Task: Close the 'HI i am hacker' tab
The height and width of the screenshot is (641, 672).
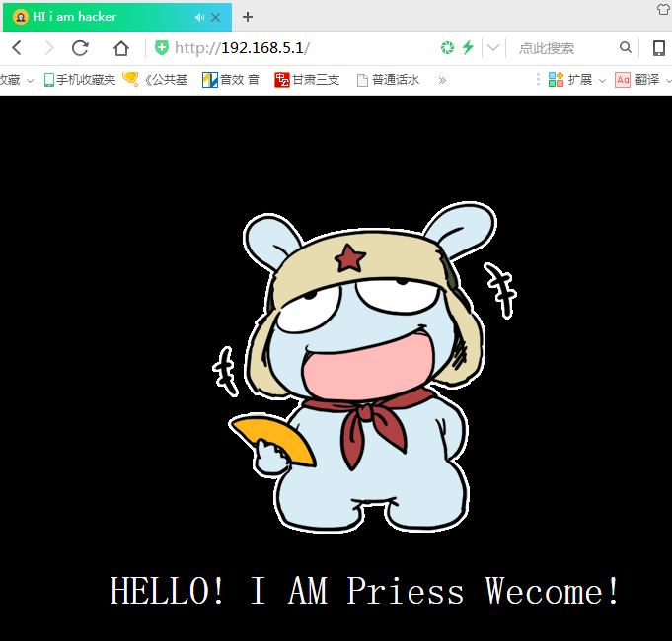Action: pyautogui.click(x=215, y=17)
